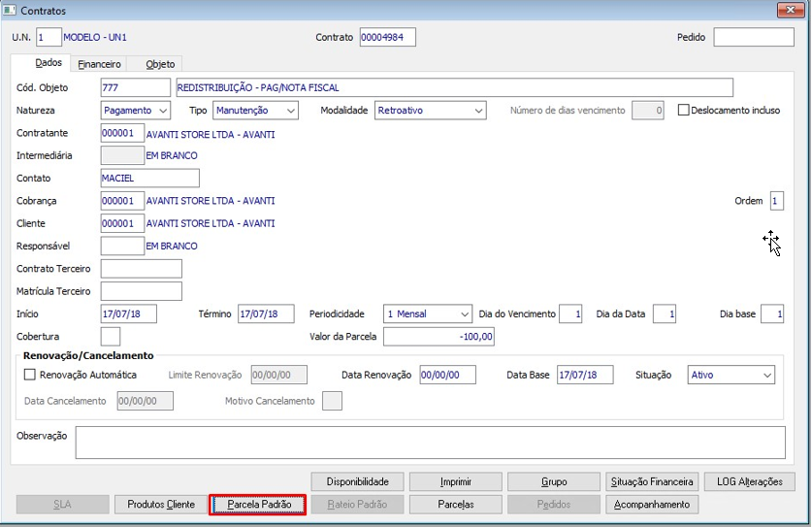Click the Intermediária code field
Viewport: 812px width, 527px height.
pos(122,155)
